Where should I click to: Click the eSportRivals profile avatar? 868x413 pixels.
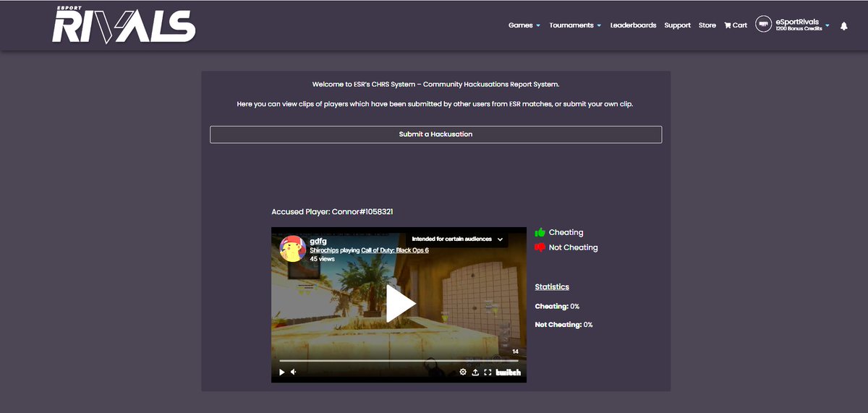coord(763,25)
